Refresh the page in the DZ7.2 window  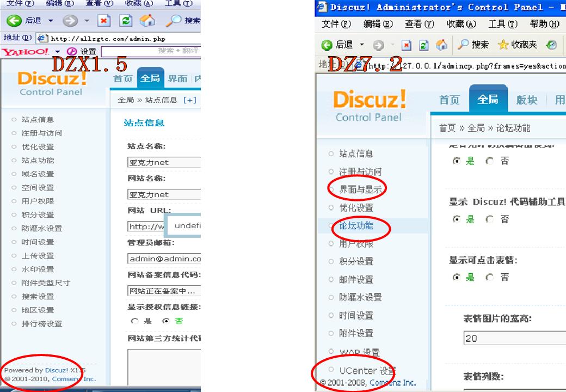(424, 45)
